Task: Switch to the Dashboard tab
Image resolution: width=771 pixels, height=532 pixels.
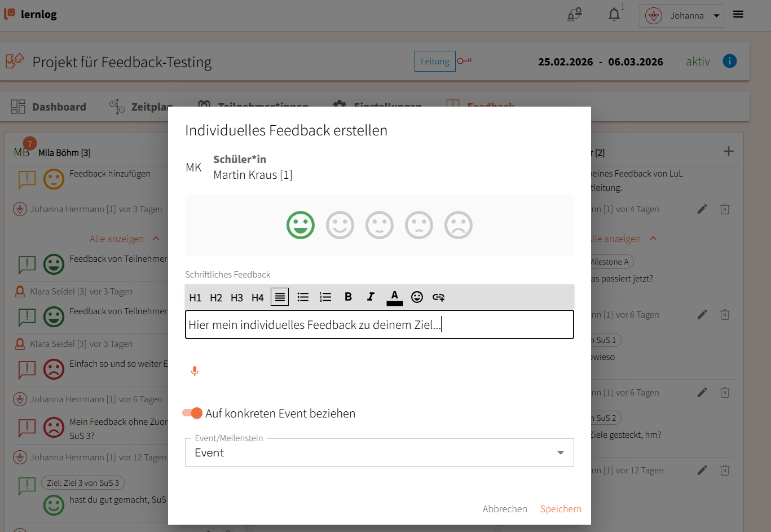Action: [x=49, y=107]
